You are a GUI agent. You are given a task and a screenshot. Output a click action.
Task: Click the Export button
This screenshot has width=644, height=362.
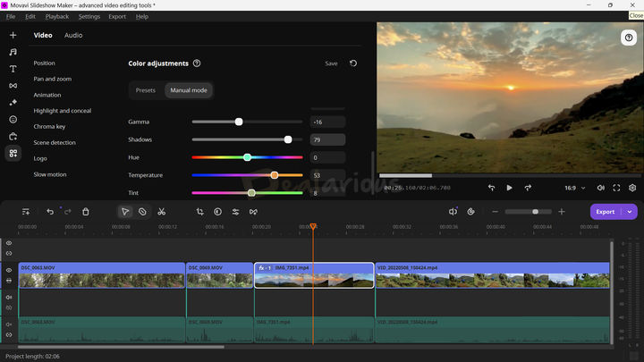606,212
